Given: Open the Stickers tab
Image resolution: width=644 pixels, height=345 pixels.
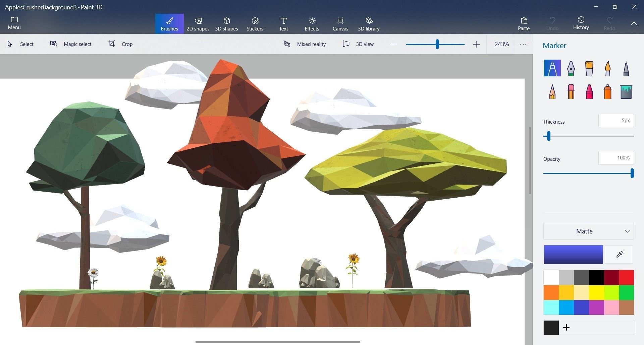Looking at the screenshot, I should coord(255,24).
